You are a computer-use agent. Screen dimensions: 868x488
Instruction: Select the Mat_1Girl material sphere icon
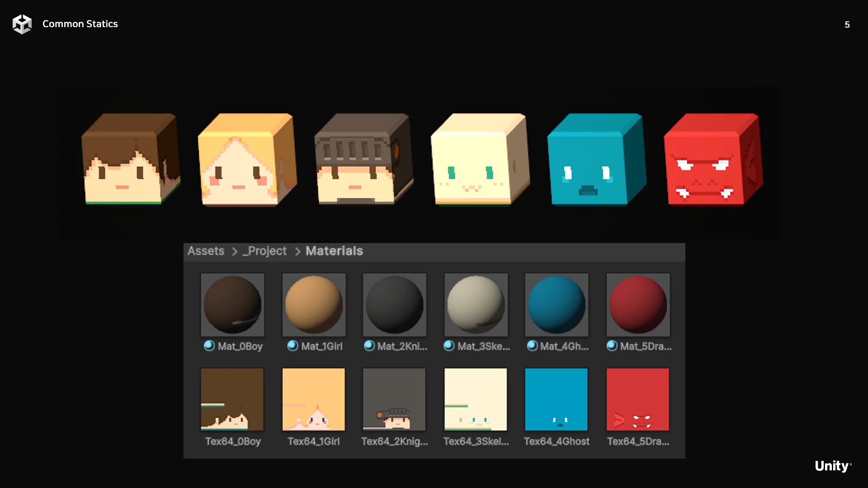pyautogui.click(x=314, y=305)
